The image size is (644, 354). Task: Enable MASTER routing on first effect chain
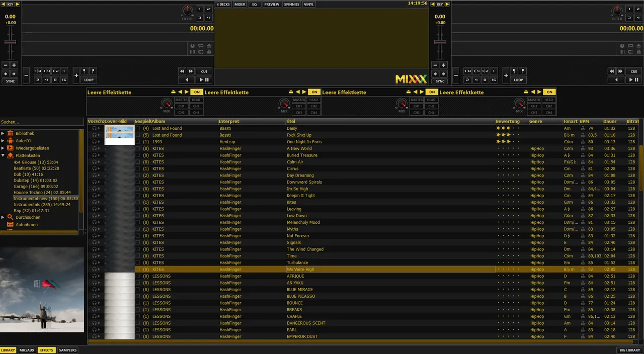[182, 100]
